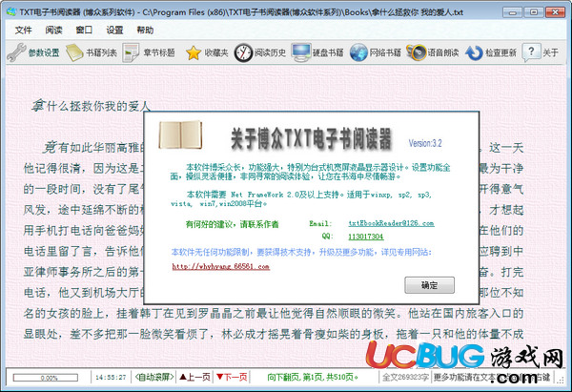Click the 0.00% reading progress bar
The image size is (572, 392).
pos(46,378)
